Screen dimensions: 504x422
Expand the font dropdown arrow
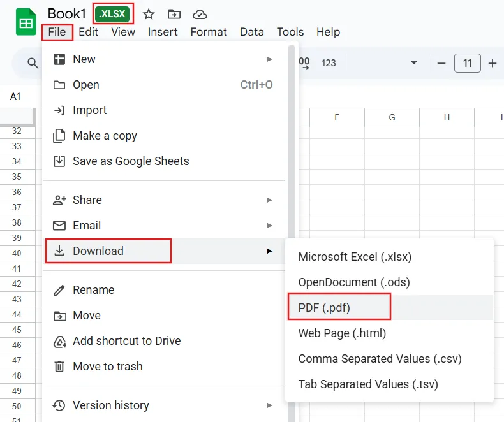pyautogui.click(x=414, y=63)
